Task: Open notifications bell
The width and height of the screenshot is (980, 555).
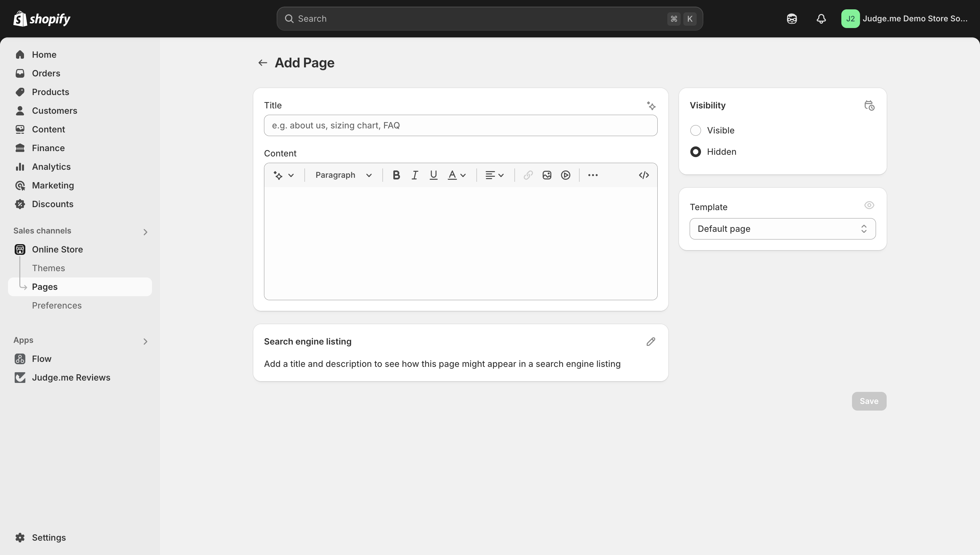Action: tap(821, 19)
